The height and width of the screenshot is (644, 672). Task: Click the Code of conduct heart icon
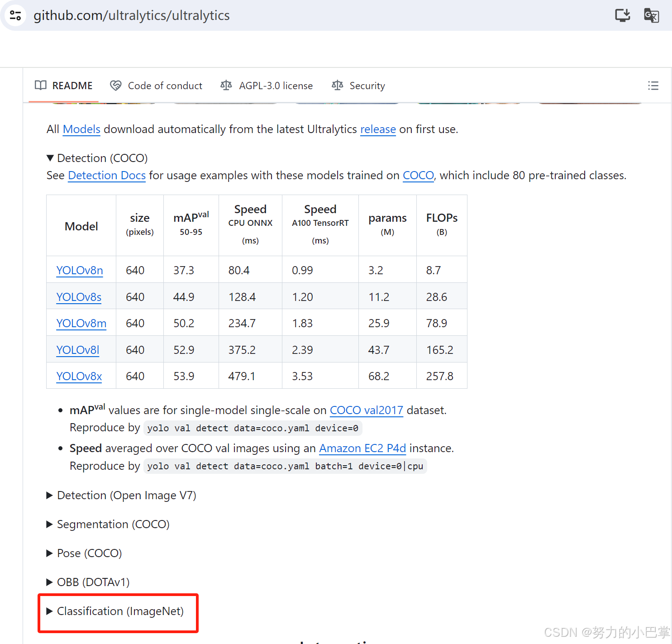pyautogui.click(x=116, y=86)
